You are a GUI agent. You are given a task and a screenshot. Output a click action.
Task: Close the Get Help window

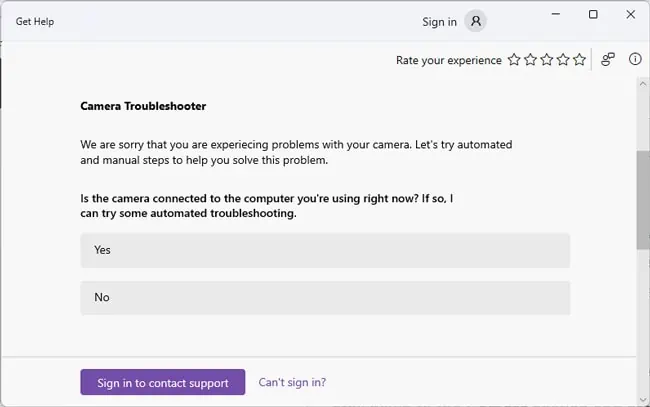[628, 15]
